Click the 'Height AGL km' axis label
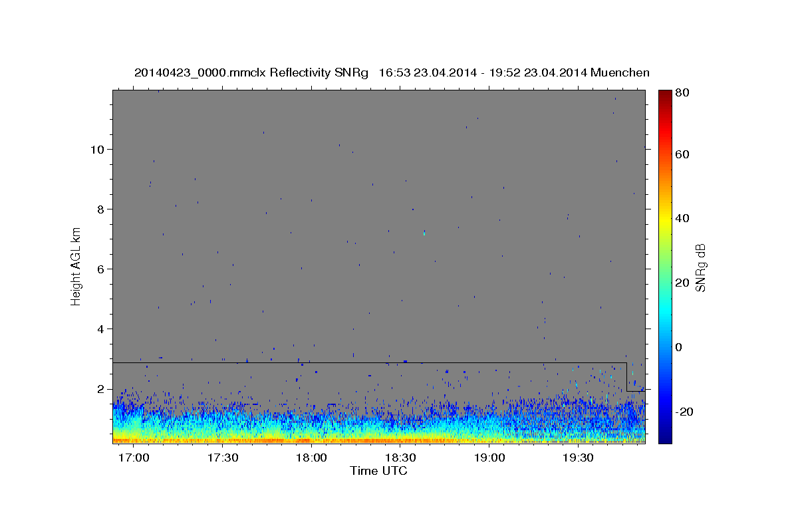 [x=76, y=266]
